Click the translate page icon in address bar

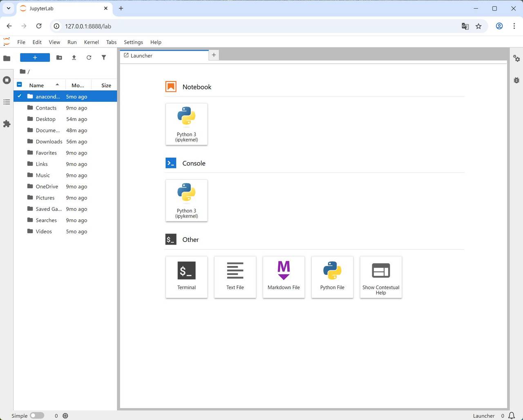point(465,26)
